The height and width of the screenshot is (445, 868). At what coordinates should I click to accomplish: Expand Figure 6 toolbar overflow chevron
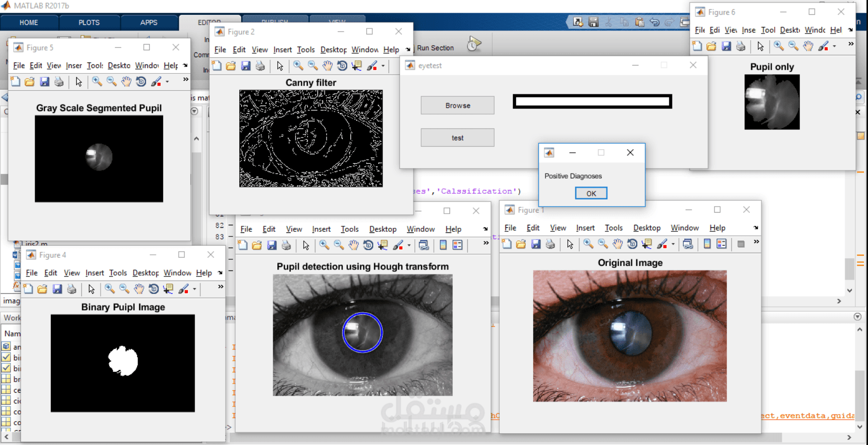pyautogui.click(x=851, y=44)
